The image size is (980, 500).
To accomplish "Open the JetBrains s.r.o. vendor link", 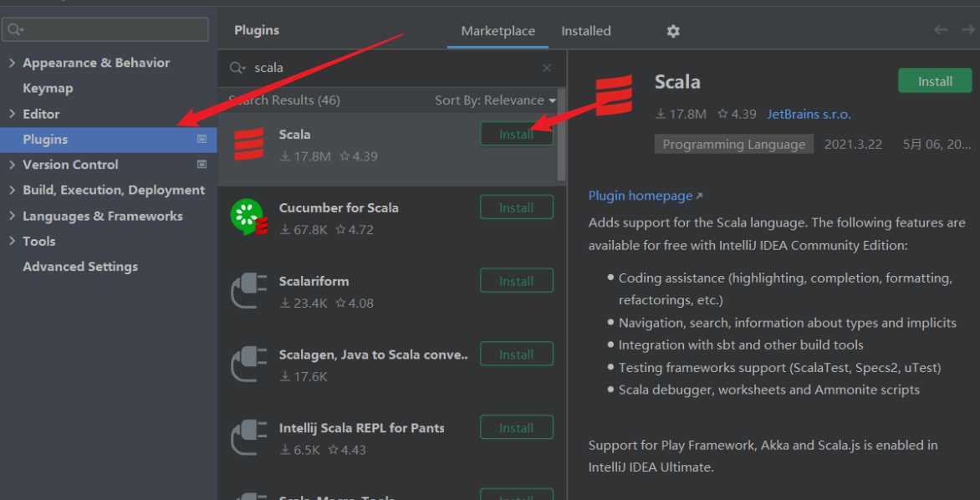I will [x=809, y=115].
